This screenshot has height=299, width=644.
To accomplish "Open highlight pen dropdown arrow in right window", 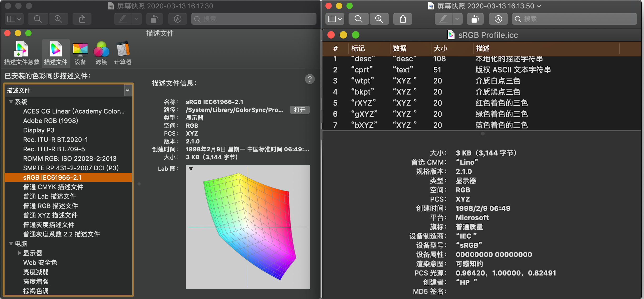I will tap(457, 19).
